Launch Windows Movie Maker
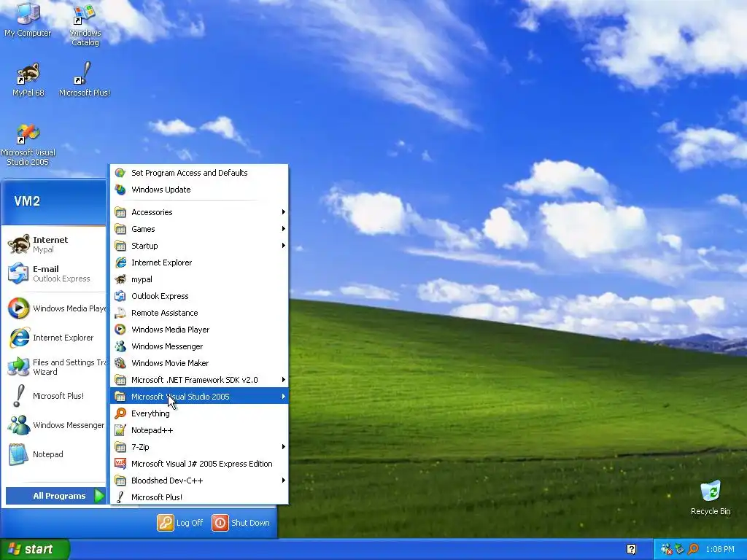This screenshot has height=560, width=747. pyautogui.click(x=199, y=363)
